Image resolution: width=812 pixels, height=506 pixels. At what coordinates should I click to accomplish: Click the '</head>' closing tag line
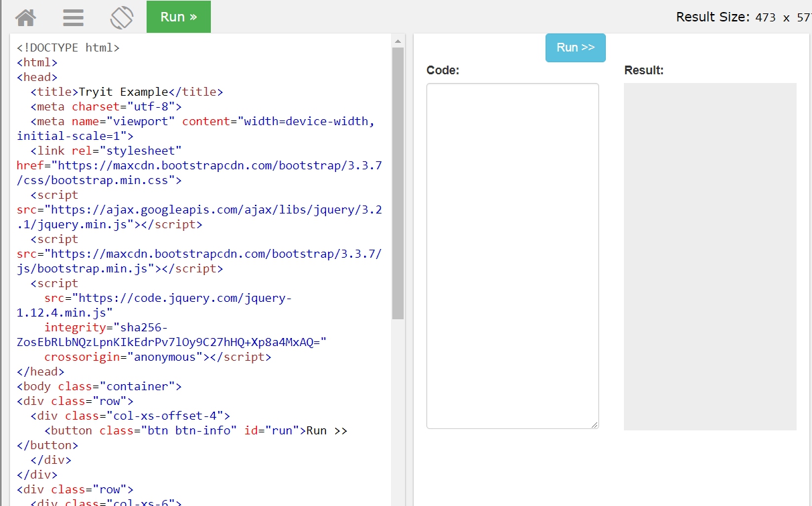click(41, 372)
